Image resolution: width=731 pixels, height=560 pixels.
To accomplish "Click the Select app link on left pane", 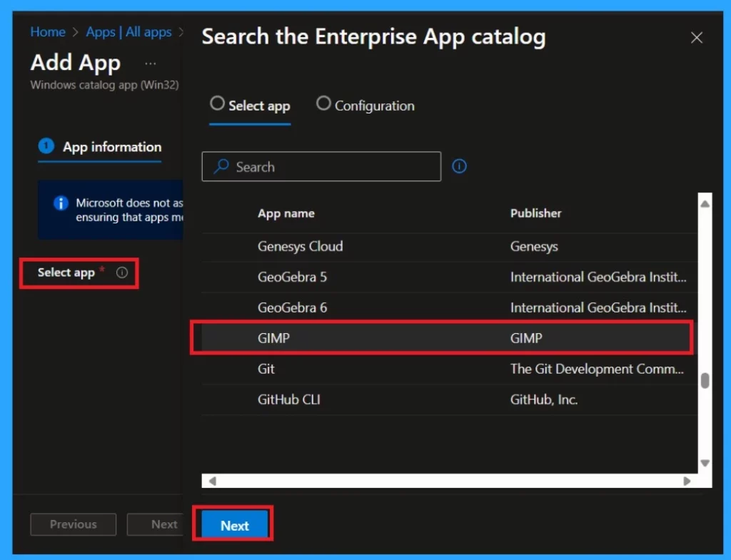I will pos(66,273).
